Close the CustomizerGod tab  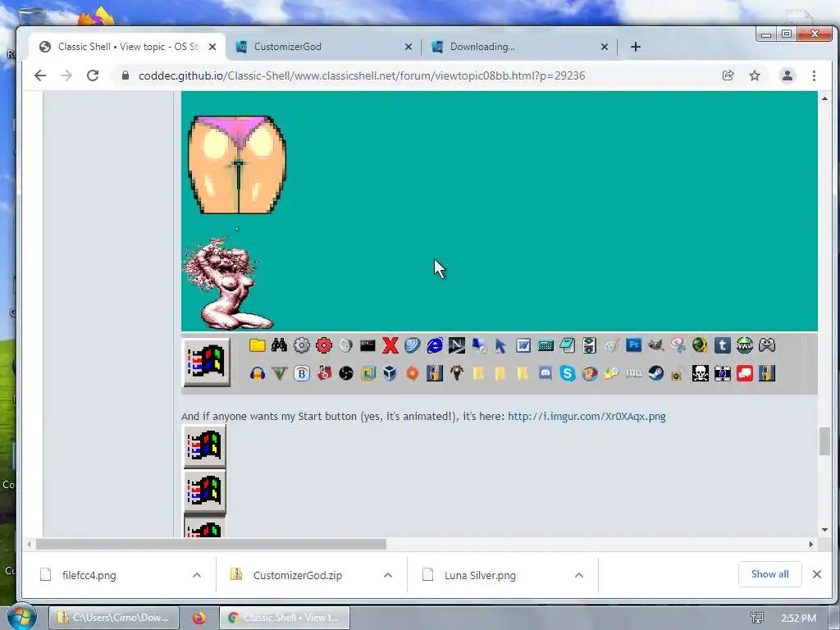pyautogui.click(x=409, y=47)
